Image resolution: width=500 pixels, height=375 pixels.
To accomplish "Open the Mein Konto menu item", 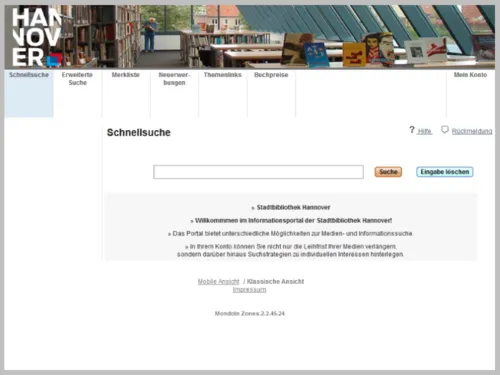I will click(x=470, y=75).
